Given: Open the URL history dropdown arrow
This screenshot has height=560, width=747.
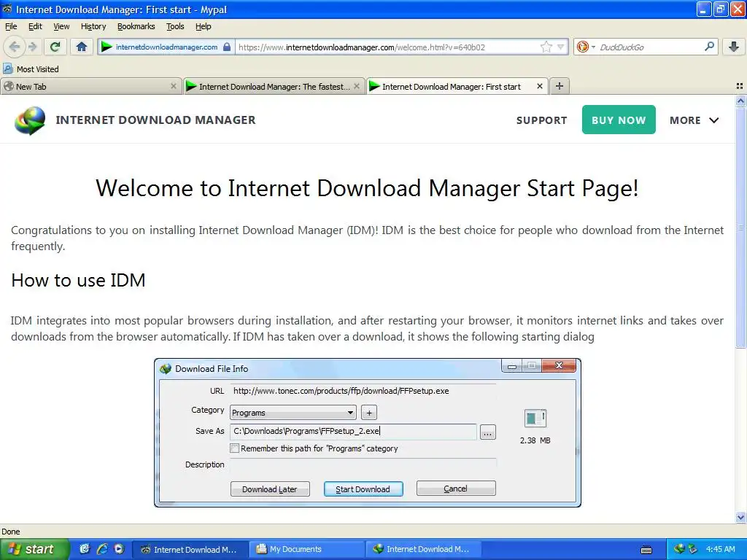Looking at the screenshot, I should click(561, 47).
